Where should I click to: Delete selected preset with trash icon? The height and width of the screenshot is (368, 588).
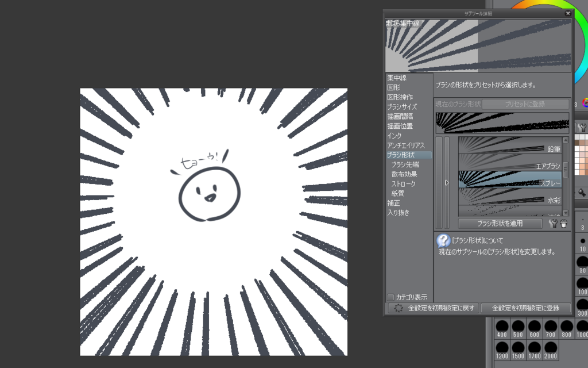pos(564,224)
